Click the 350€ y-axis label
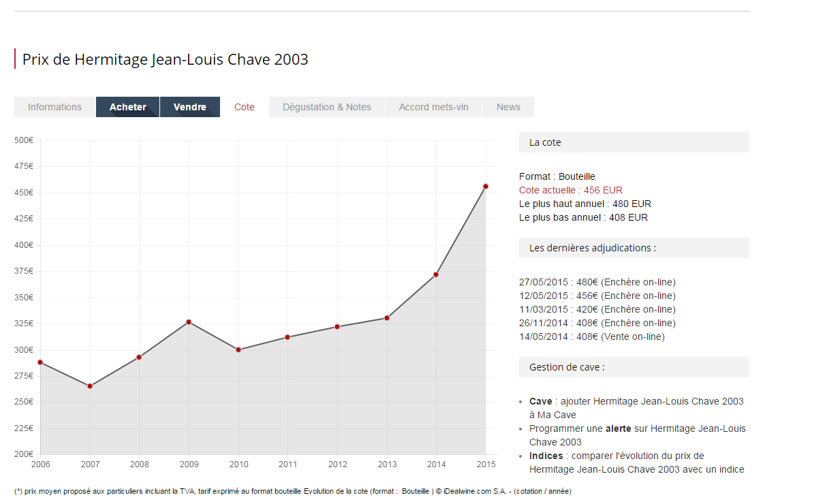The image size is (827, 504). pyautogui.click(x=24, y=298)
